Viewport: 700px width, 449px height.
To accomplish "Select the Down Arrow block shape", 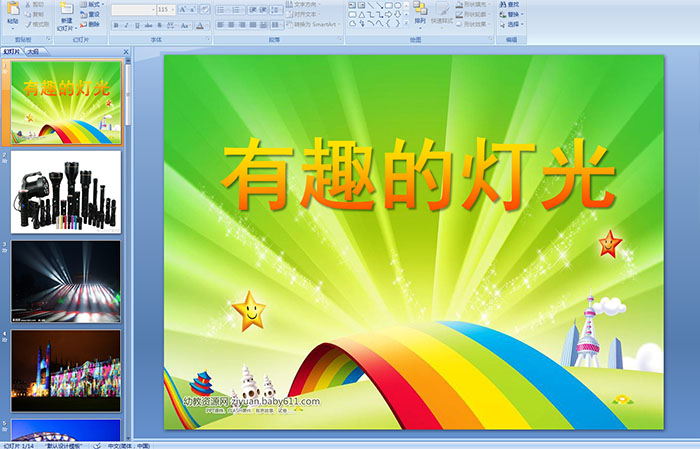I will (x=398, y=15).
